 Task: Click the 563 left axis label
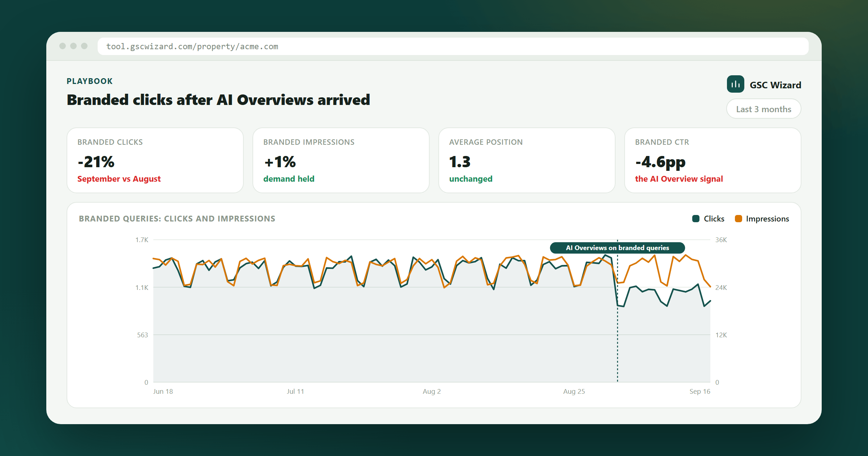point(142,335)
